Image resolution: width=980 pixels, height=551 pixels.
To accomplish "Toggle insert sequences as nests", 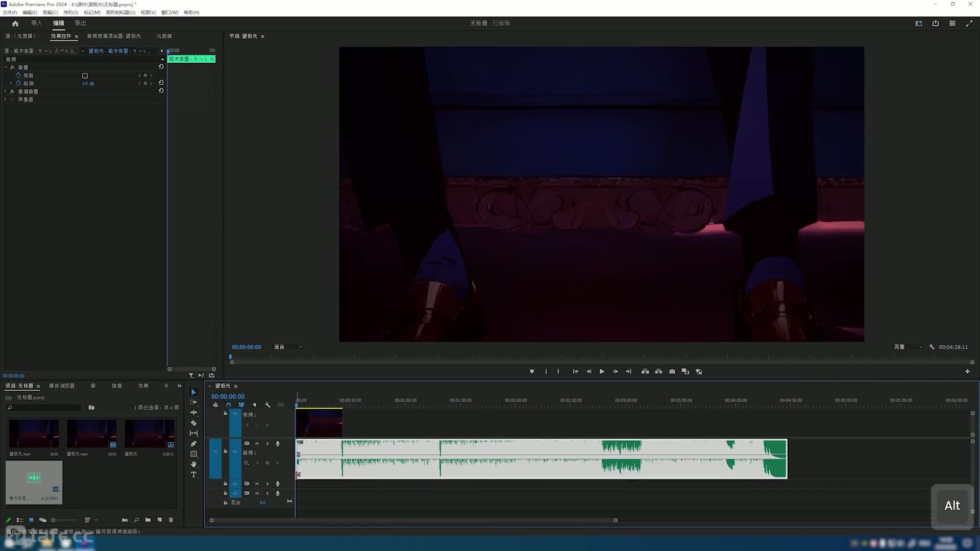I will pos(215,405).
